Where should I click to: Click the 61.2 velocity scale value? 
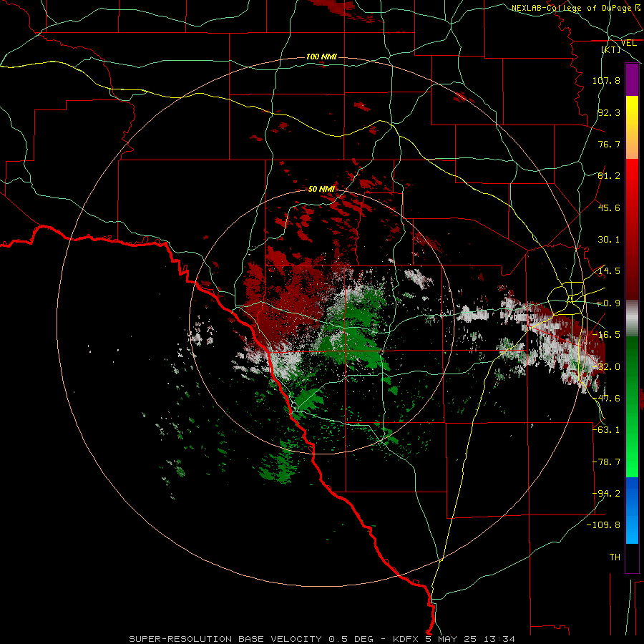pos(609,176)
